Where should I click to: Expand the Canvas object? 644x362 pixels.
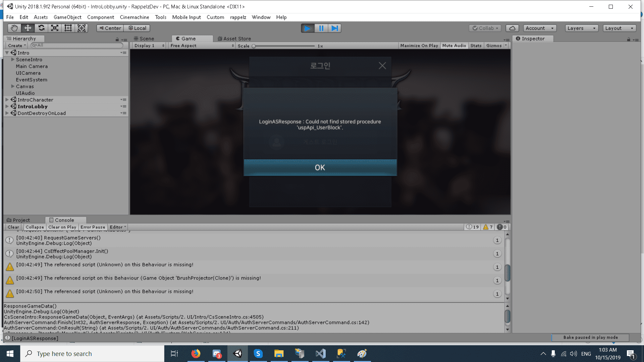13,86
